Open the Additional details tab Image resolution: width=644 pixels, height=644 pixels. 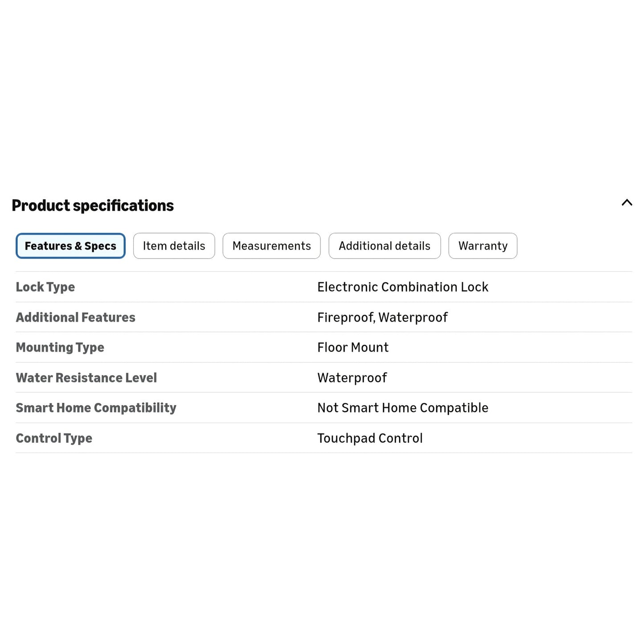click(x=385, y=246)
